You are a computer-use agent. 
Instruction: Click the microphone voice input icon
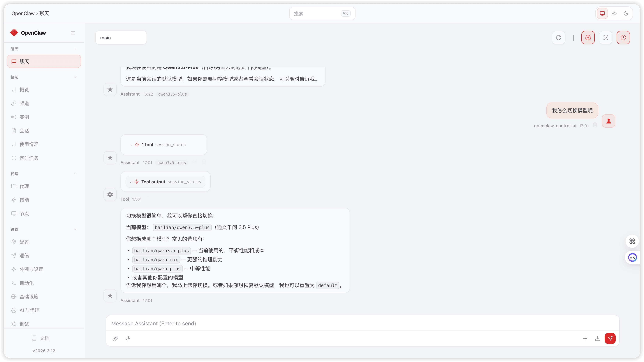coord(128,338)
